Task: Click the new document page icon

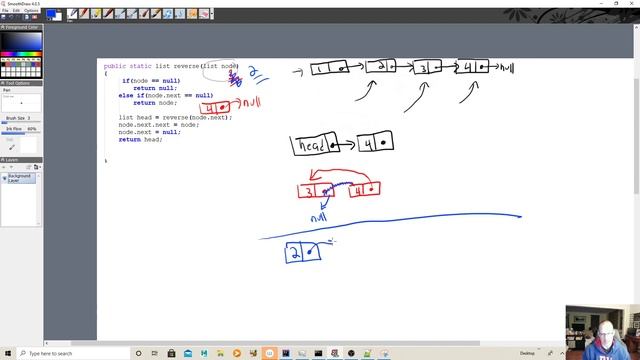Action: pos(27,17)
